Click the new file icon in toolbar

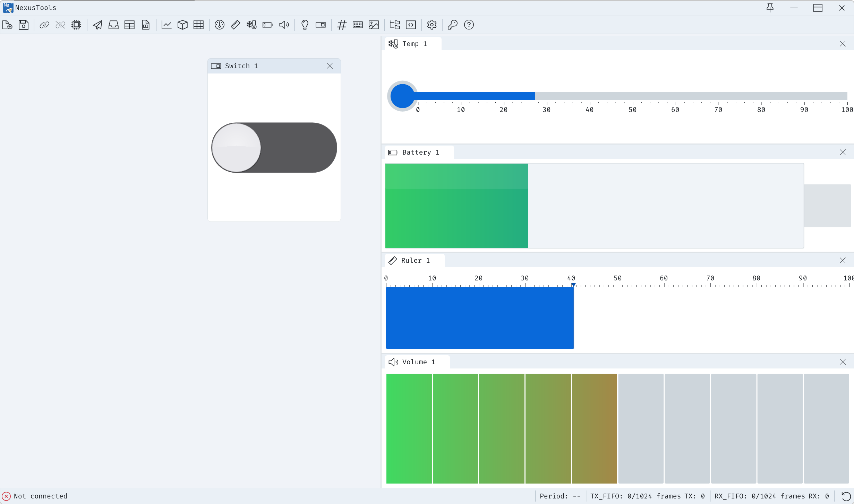[x=7, y=25]
